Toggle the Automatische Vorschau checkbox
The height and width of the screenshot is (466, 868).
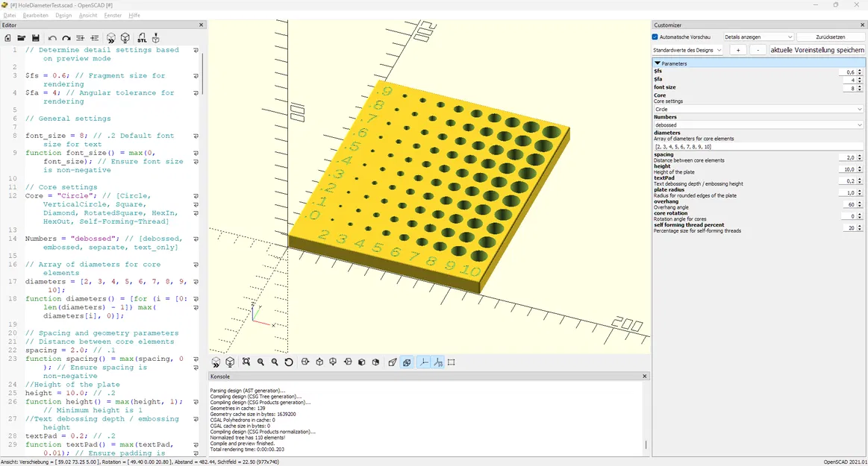coord(655,37)
